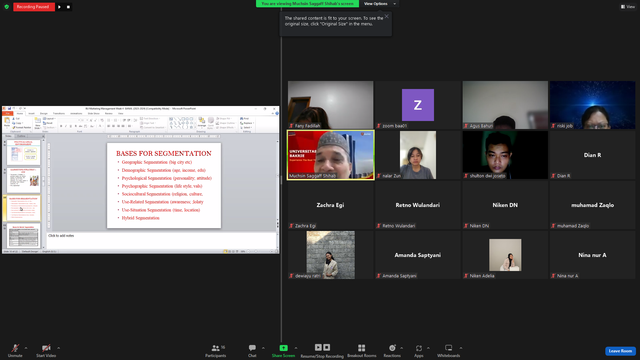Image resolution: width=640 pixels, height=360 pixels.
Task: Select the Bases for Segmentation slide thumbnail
Action: point(24,208)
